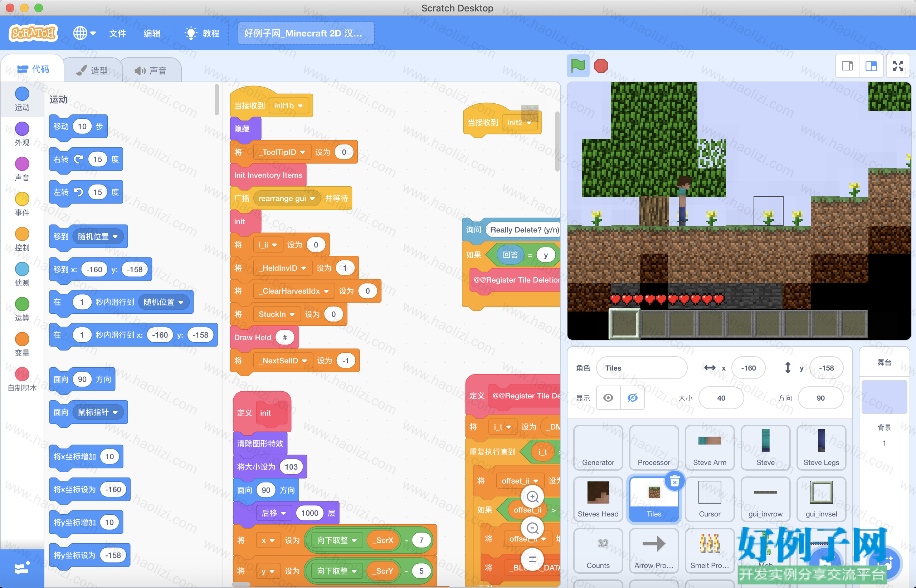Select the Steves Head sprite
The height and width of the screenshot is (588, 916).
coord(598,499)
